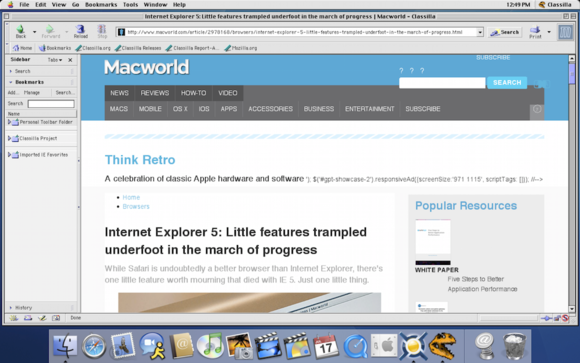Expand the Classilla Project folder
This screenshot has width=580, height=363.
pyautogui.click(x=9, y=138)
